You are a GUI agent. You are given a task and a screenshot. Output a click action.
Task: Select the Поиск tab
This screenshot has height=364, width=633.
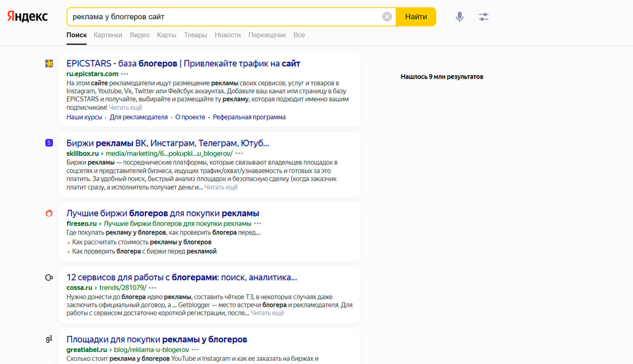point(77,35)
